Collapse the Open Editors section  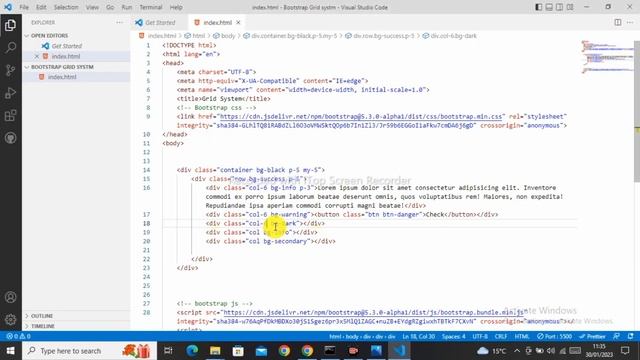coord(49,36)
